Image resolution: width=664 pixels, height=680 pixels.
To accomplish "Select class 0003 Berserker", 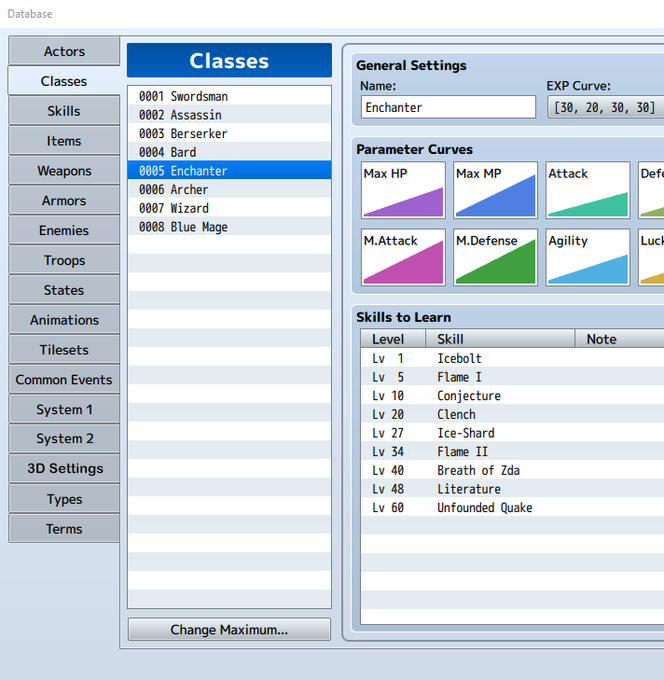I will (229, 133).
